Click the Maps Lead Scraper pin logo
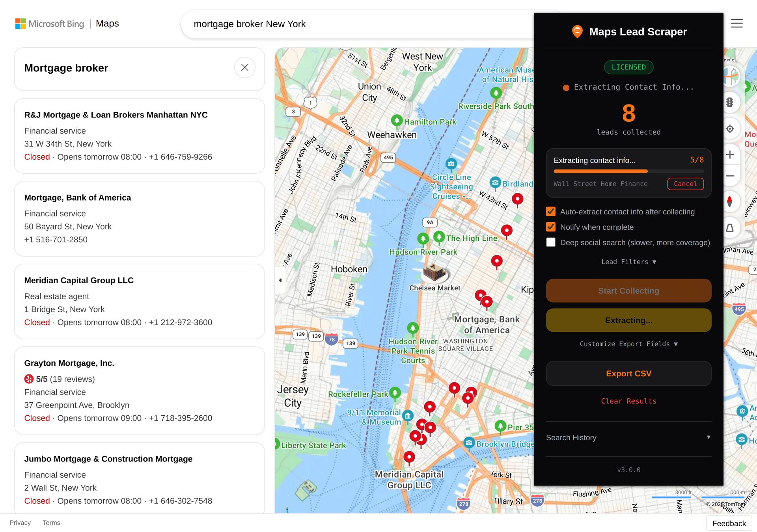 (x=577, y=32)
